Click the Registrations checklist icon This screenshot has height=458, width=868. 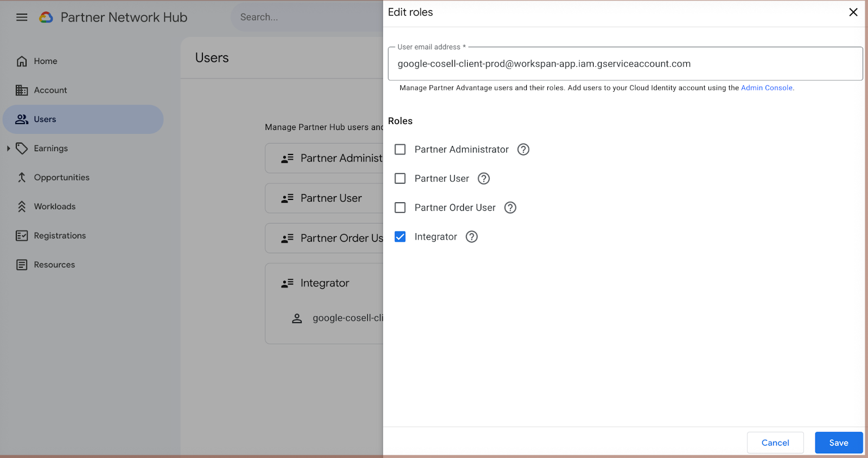coord(22,236)
